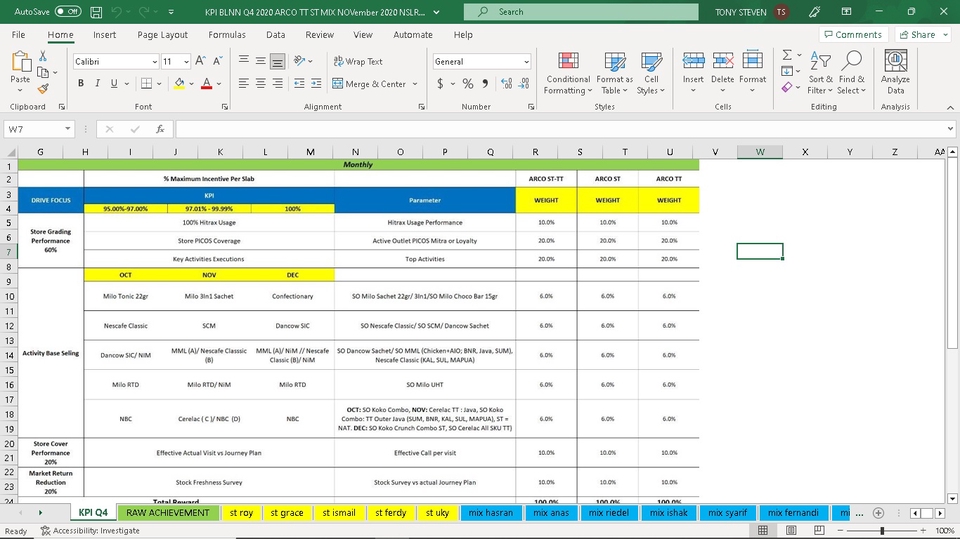This screenshot has height=539, width=960.
Task: Click the Align Left icon
Action: pos(244,83)
